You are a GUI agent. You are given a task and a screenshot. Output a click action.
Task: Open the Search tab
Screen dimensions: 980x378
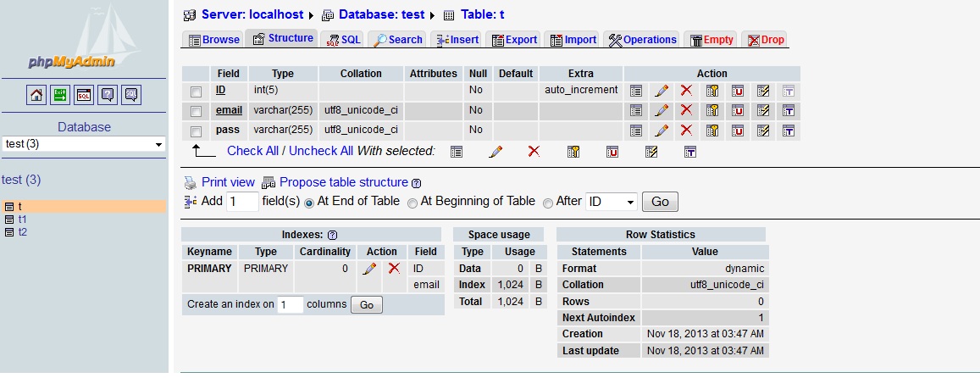[x=397, y=40]
